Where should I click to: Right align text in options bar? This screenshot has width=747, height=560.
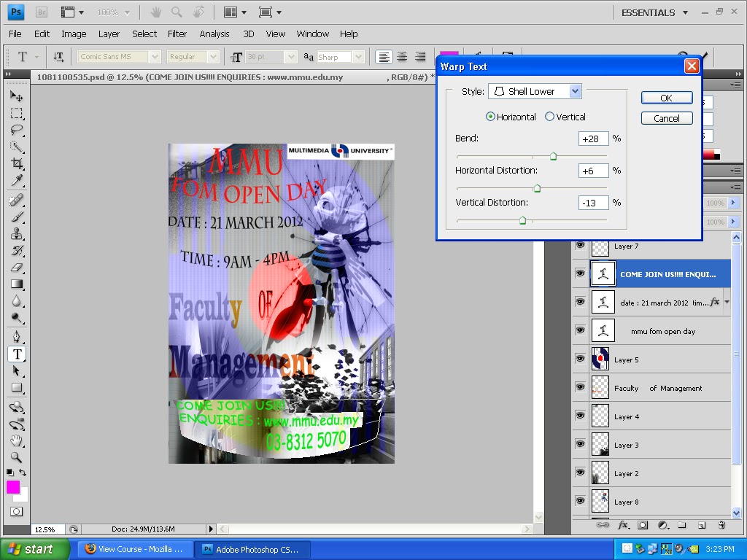[420, 57]
